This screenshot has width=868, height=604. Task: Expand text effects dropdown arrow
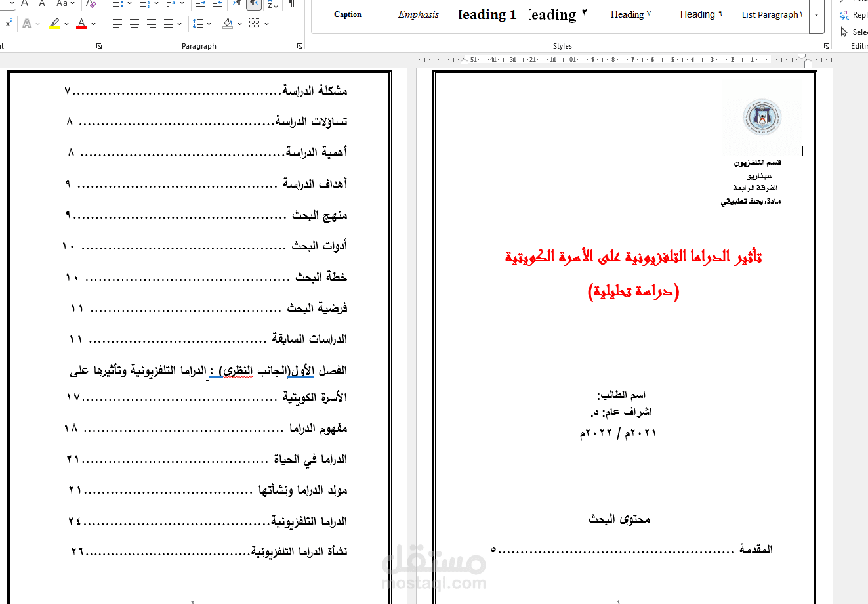(x=38, y=24)
